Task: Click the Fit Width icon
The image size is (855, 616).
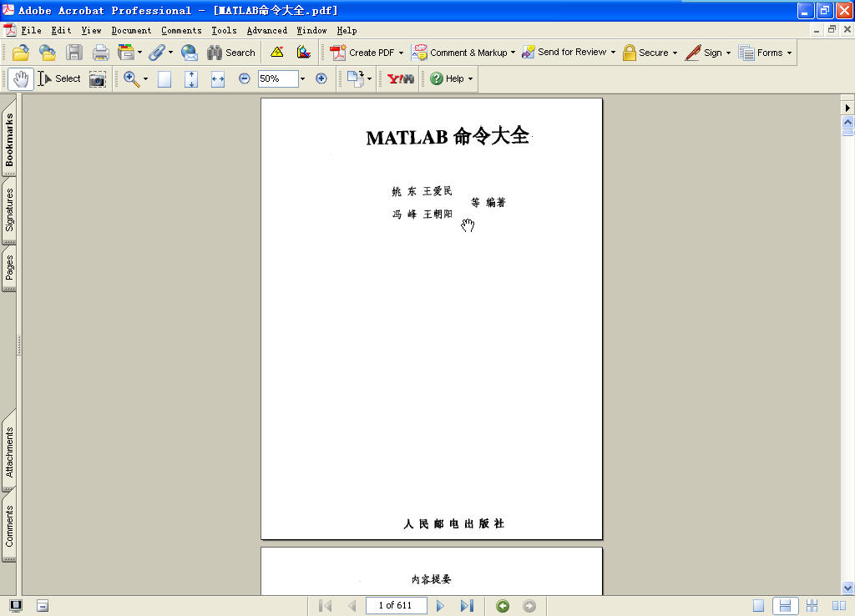Action: point(218,79)
